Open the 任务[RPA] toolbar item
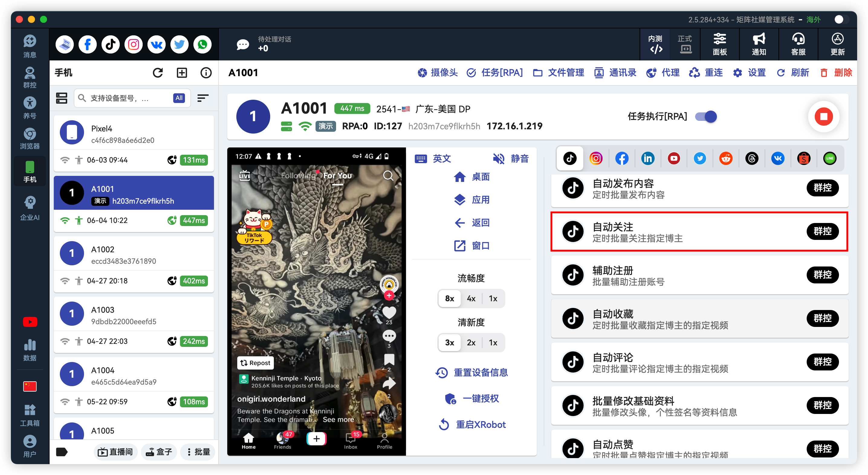868x475 pixels. (x=495, y=73)
